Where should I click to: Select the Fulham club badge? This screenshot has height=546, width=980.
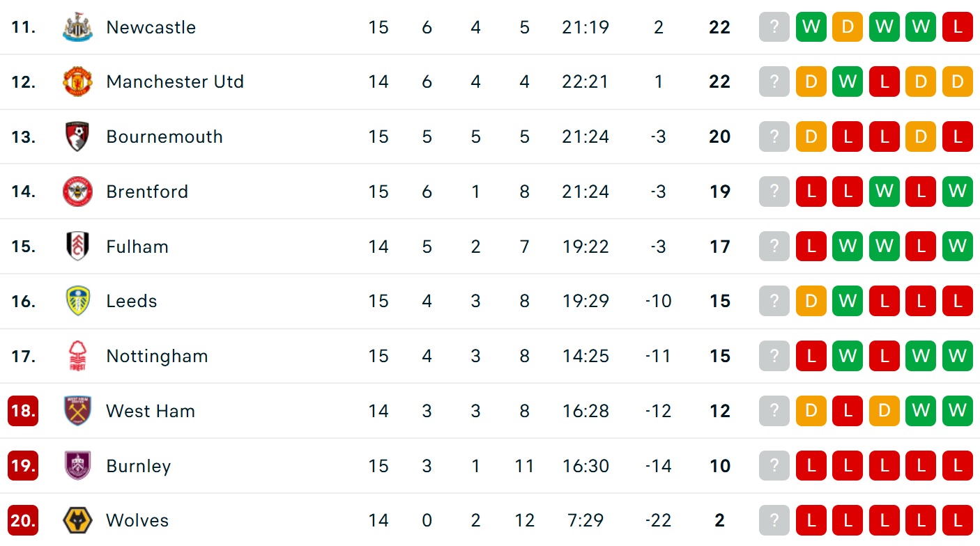tap(77, 247)
